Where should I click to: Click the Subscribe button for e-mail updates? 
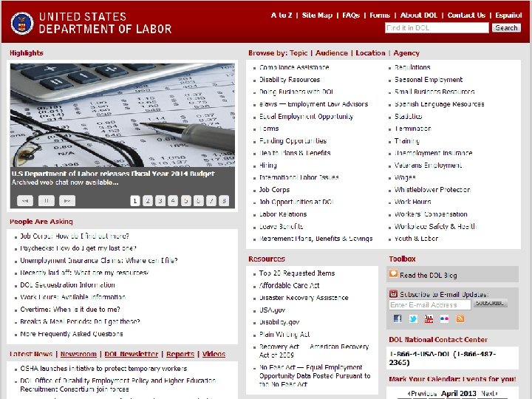click(x=490, y=303)
